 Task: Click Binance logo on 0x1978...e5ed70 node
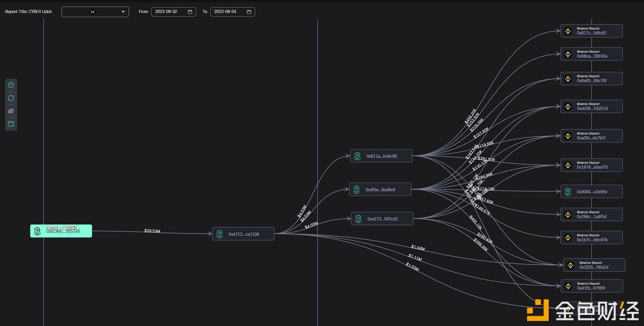[568, 165]
